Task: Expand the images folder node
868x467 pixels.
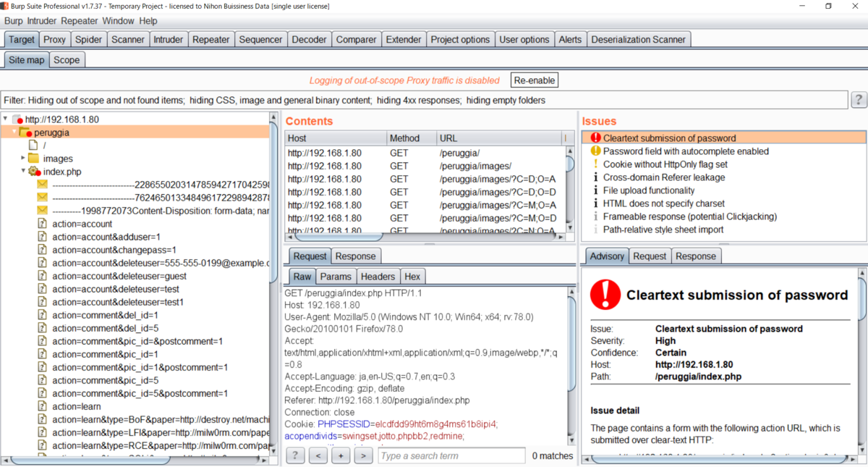Action: (22, 158)
